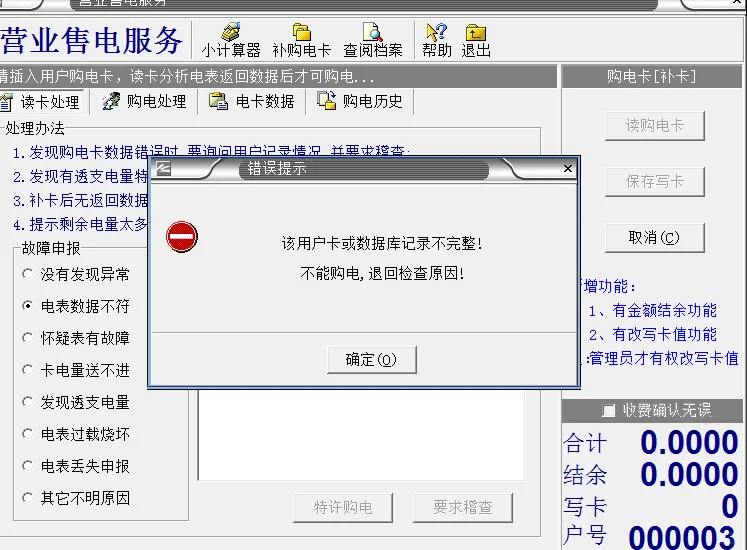Click 写卡 value 0

click(x=729, y=506)
